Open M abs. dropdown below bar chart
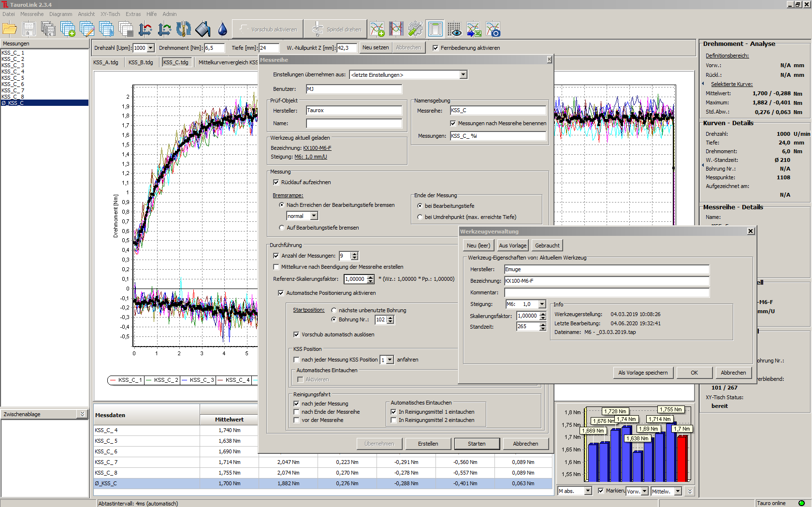Screen dimensions: 812x507 588,491
